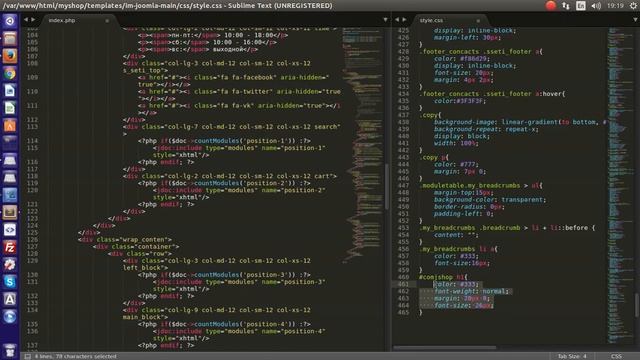The width and height of the screenshot is (640, 360).
Task: Click the panel switcher icon in status bar
Action: click(27, 356)
